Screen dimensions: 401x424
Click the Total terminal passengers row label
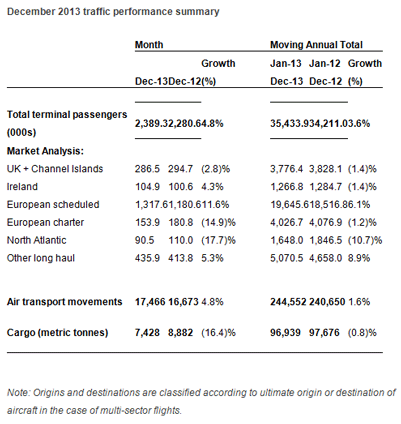pos(67,123)
